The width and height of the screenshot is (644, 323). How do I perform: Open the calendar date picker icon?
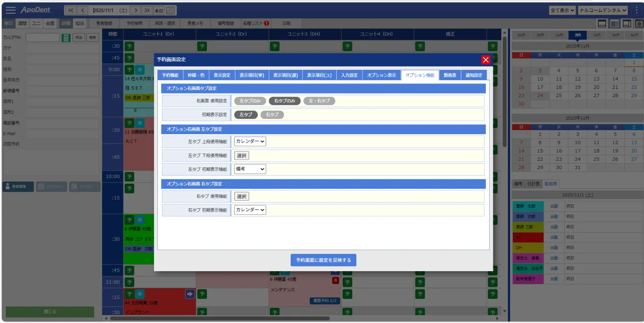pyautogui.click(x=171, y=10)
